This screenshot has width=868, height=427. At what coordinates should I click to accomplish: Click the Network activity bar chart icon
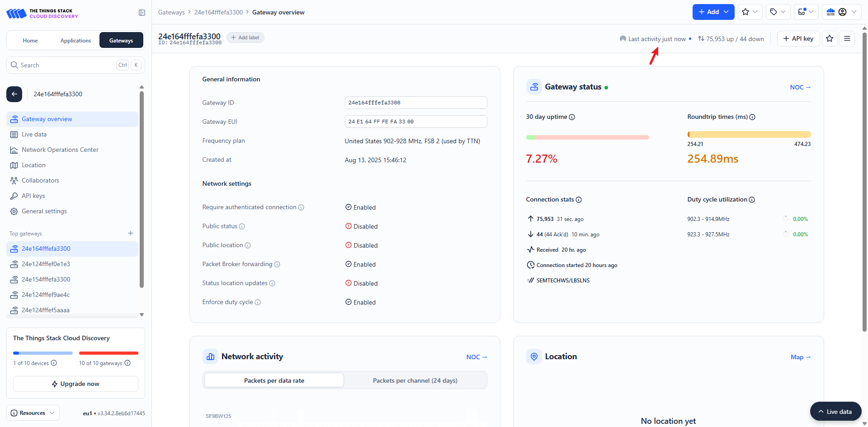(x=210, y=357)
